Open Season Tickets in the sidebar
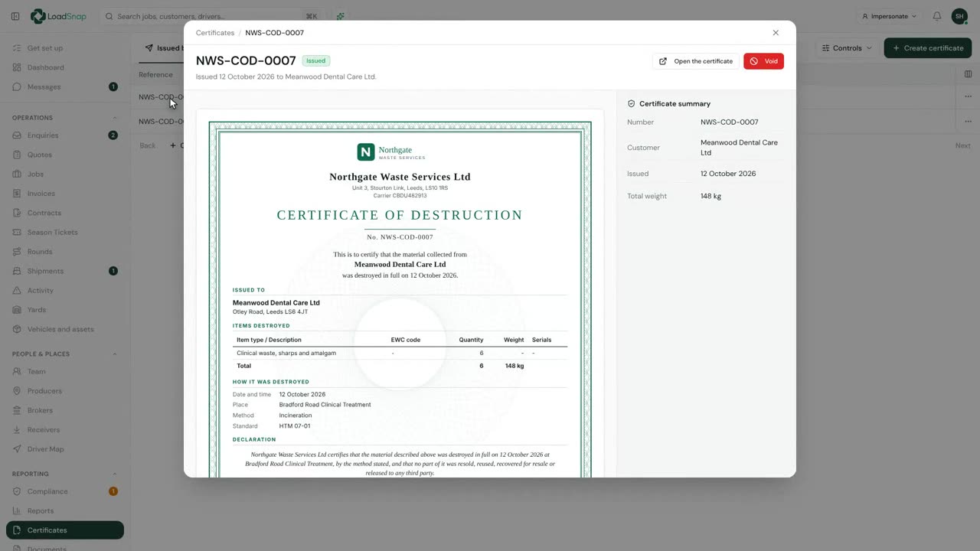This screenshot has width=980, height=551. point(65,233)
